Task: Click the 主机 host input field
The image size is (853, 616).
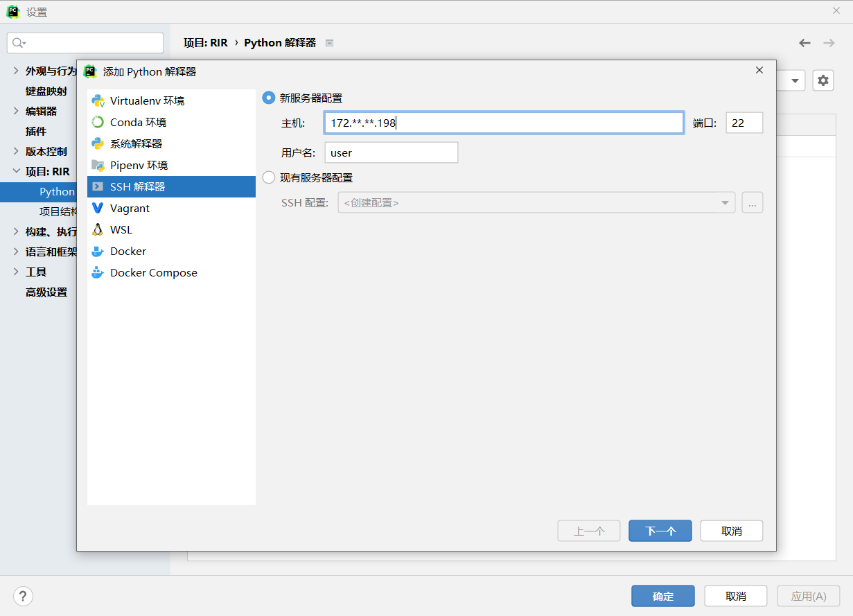Action: [x=504, y=123]
